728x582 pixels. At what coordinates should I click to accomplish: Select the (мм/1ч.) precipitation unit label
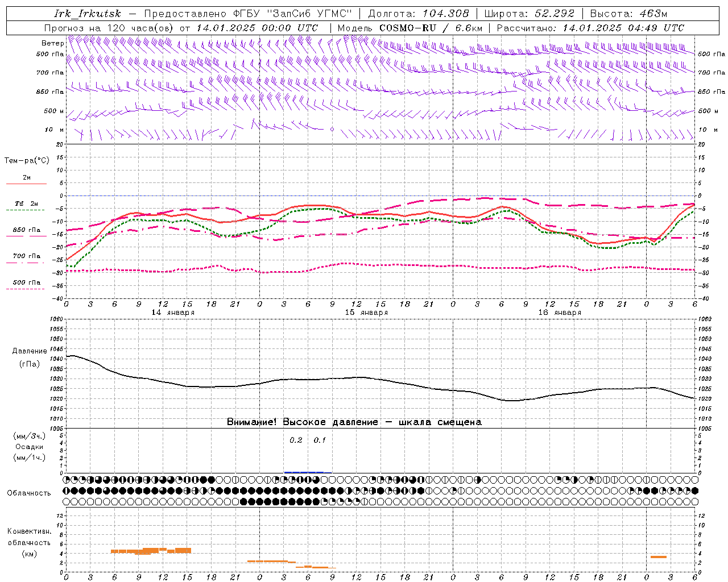(x=30, y=458)
